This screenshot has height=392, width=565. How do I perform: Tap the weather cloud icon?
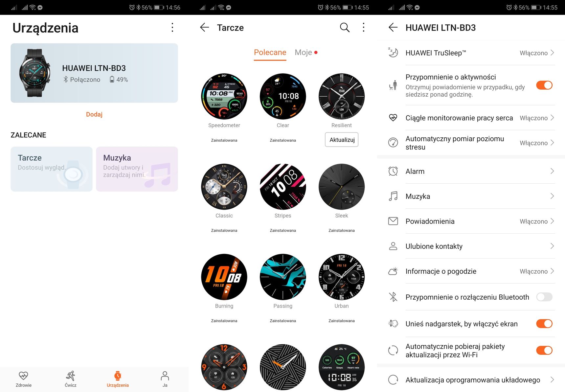click(x=393, y=271)
